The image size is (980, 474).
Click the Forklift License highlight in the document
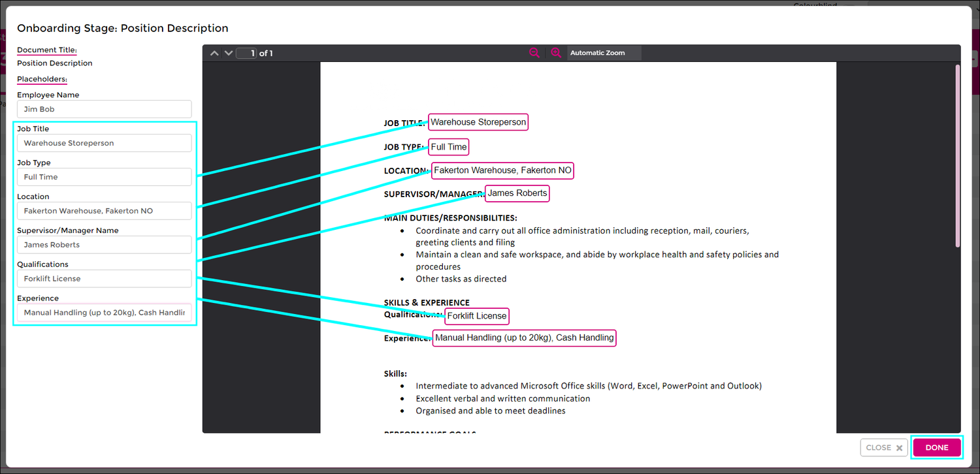pyautogui.click(x=476, y=316)
